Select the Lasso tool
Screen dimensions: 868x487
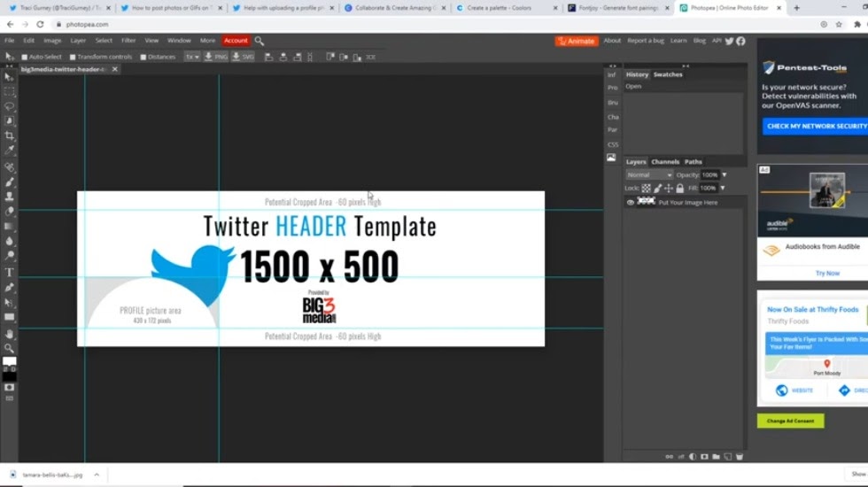coord(9,106)
